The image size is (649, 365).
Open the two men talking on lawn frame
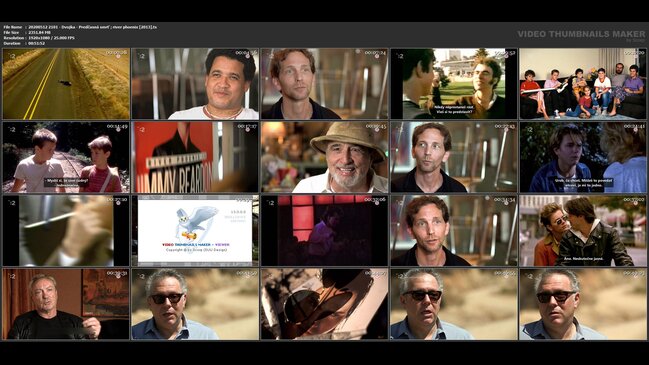(x=454, y=84)
